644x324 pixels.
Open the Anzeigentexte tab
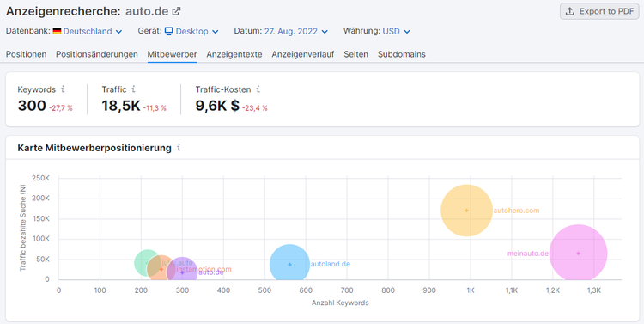(234, 54)
